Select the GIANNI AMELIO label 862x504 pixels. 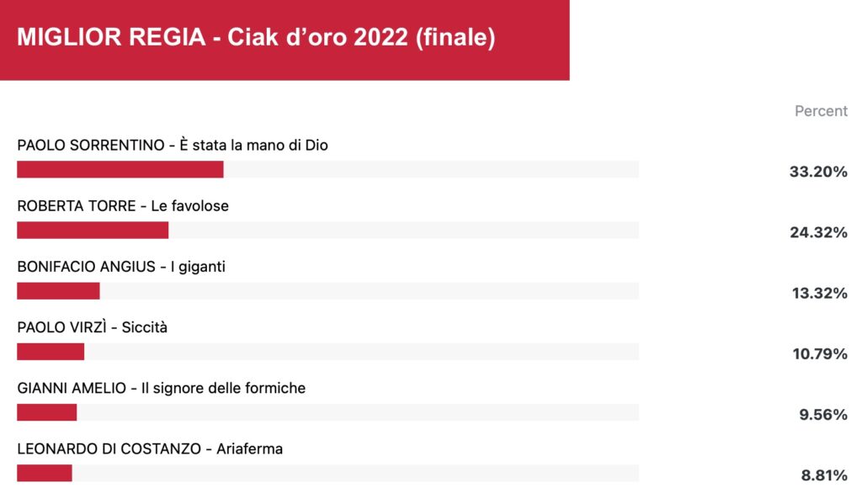[161, 388]
